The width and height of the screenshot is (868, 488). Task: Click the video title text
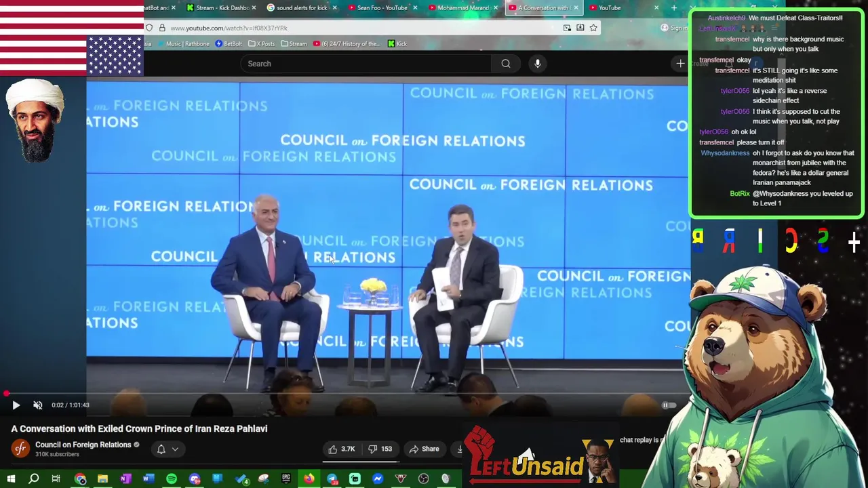pos(139,429)
